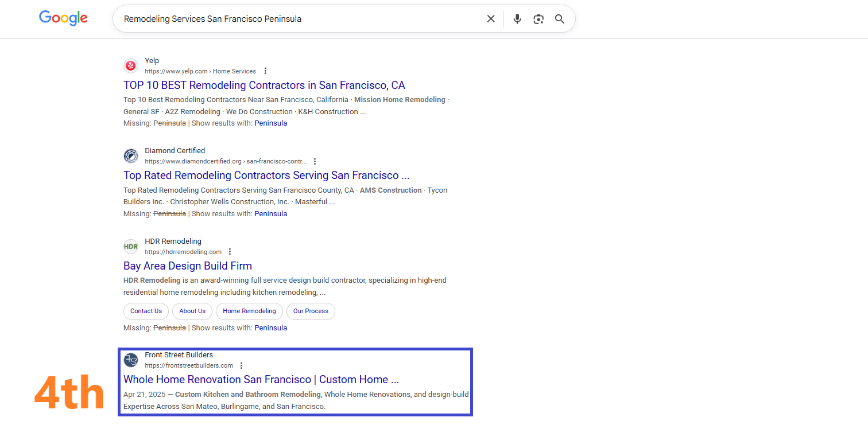Click the yelp.com Home Services URL

(200, 72)
